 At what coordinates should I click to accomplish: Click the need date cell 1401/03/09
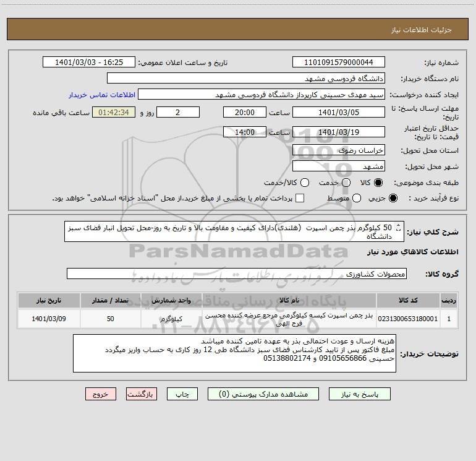[49, 319]
